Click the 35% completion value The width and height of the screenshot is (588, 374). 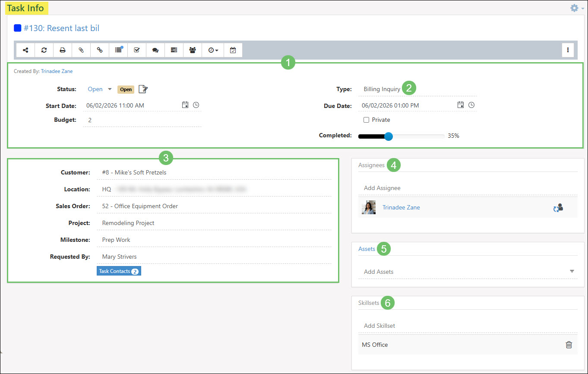pos(453,136)
